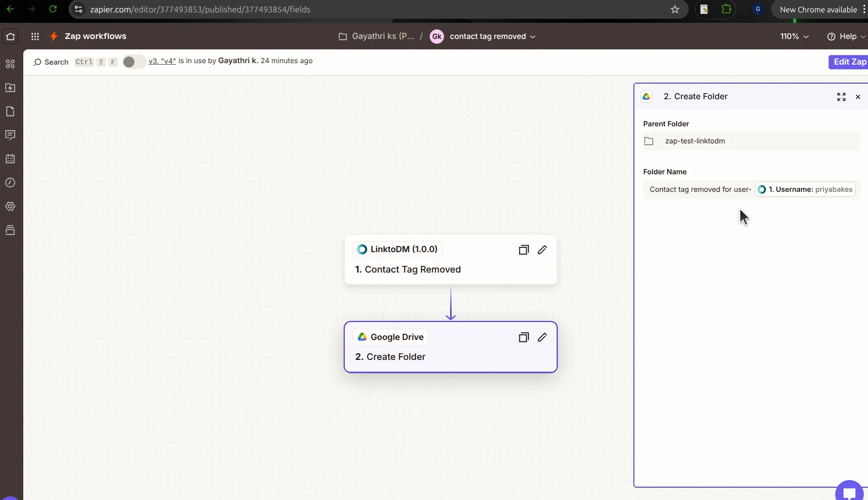
Task: Toggle the Zap on/off switch
Action: (133, 62)
